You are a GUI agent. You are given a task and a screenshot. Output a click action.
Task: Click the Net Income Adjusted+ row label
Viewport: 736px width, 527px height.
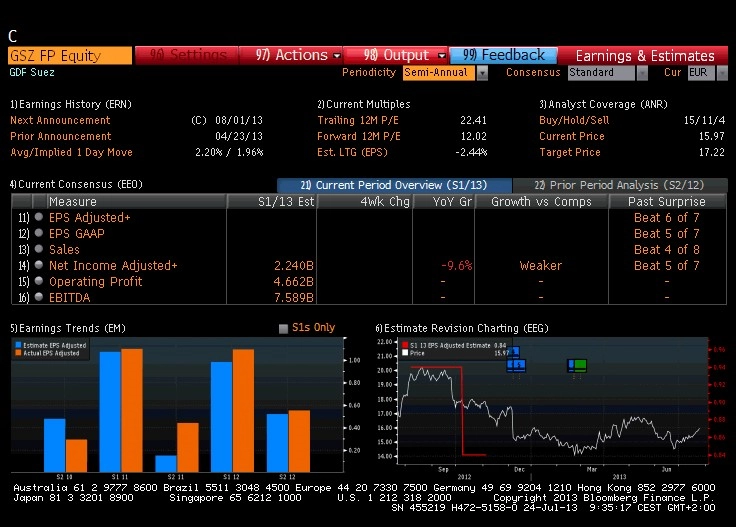click(x=113, y=266)
